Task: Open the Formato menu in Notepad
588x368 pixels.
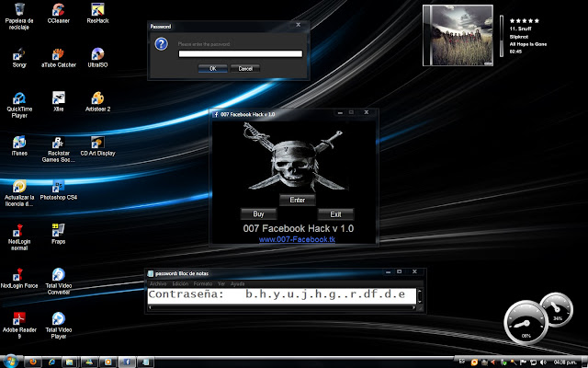Action: click(x=203, y=284)
